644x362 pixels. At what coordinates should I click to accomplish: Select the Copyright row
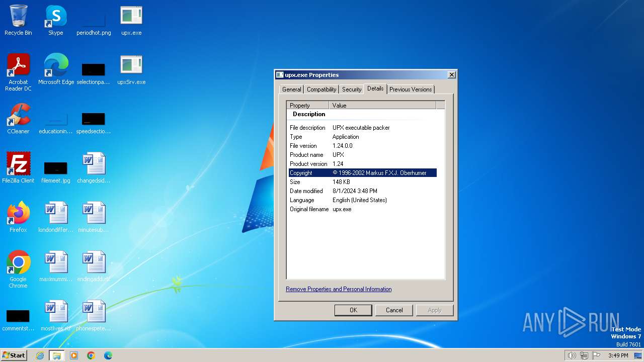[363, 173]
